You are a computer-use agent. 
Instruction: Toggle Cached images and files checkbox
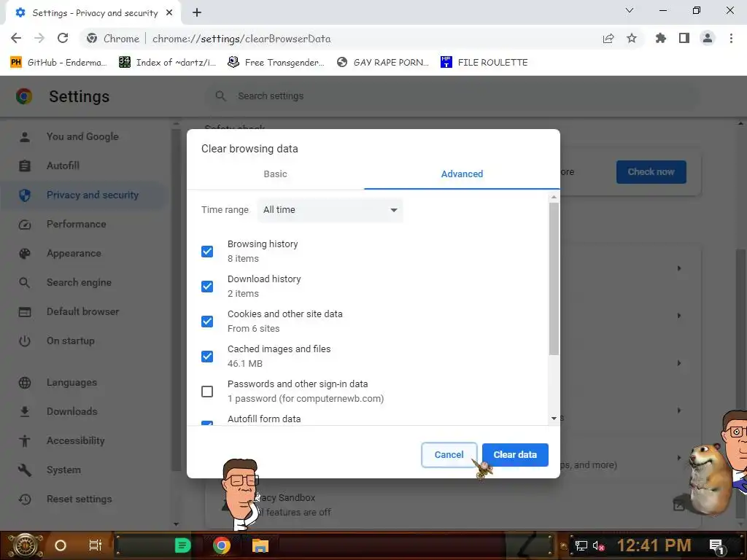(206, 356)
